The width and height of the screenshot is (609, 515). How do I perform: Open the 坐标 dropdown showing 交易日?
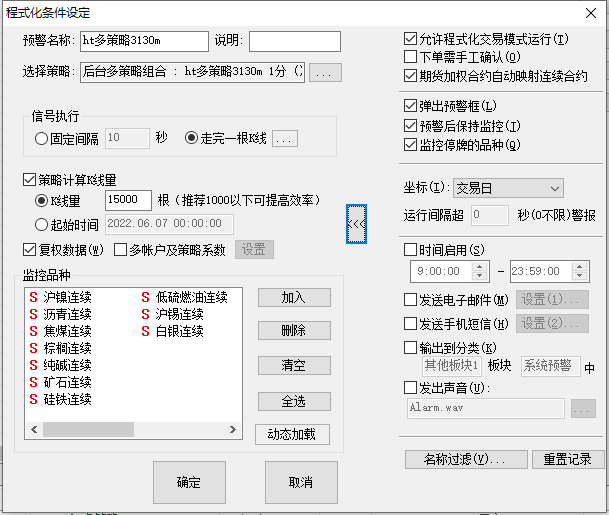coord(508,188)
